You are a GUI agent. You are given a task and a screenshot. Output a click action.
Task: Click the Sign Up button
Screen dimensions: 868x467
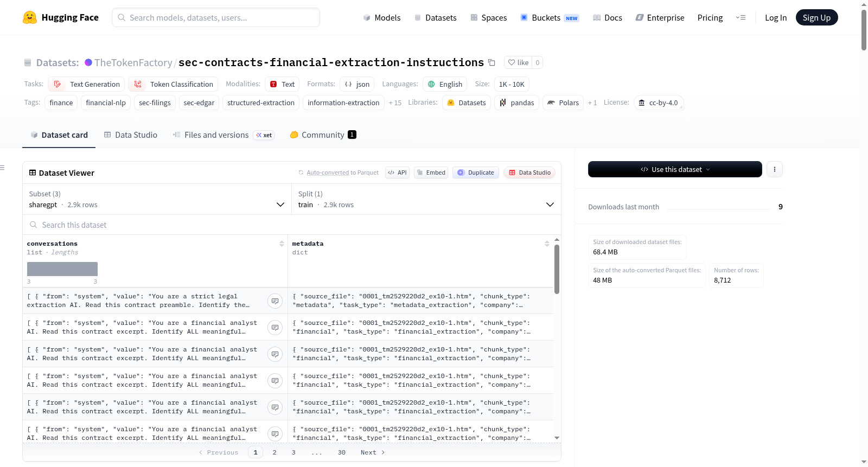816,17
